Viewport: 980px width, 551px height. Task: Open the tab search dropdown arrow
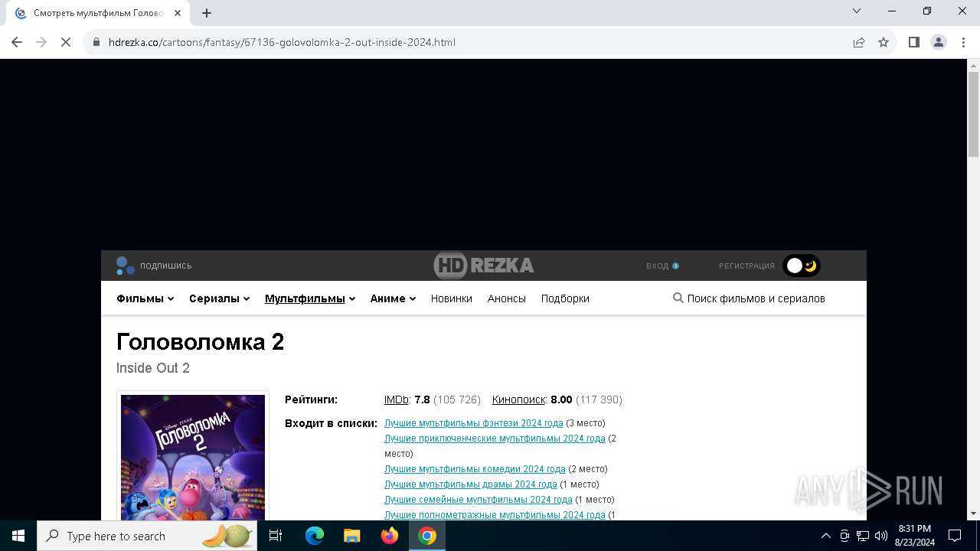857,11
